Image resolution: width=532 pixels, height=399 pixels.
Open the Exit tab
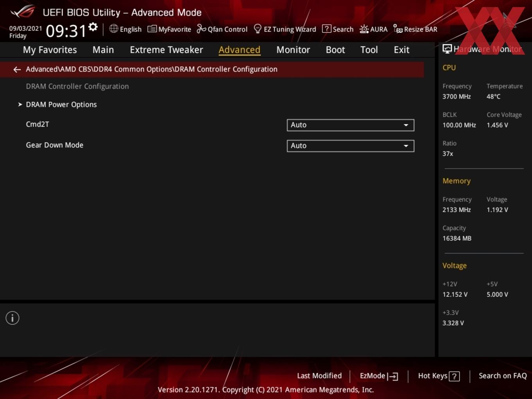[401, 50]
